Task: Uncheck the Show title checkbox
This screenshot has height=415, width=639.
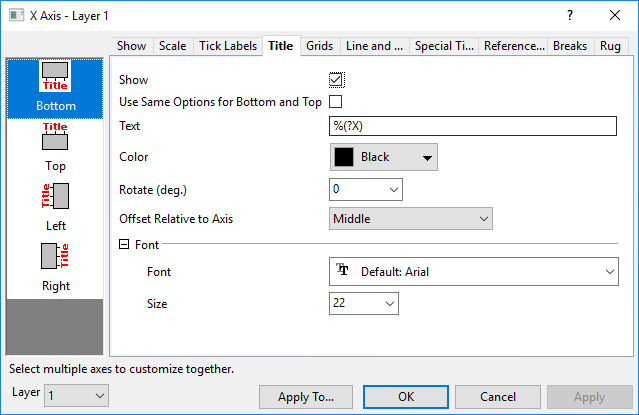Action: [336, 79]
